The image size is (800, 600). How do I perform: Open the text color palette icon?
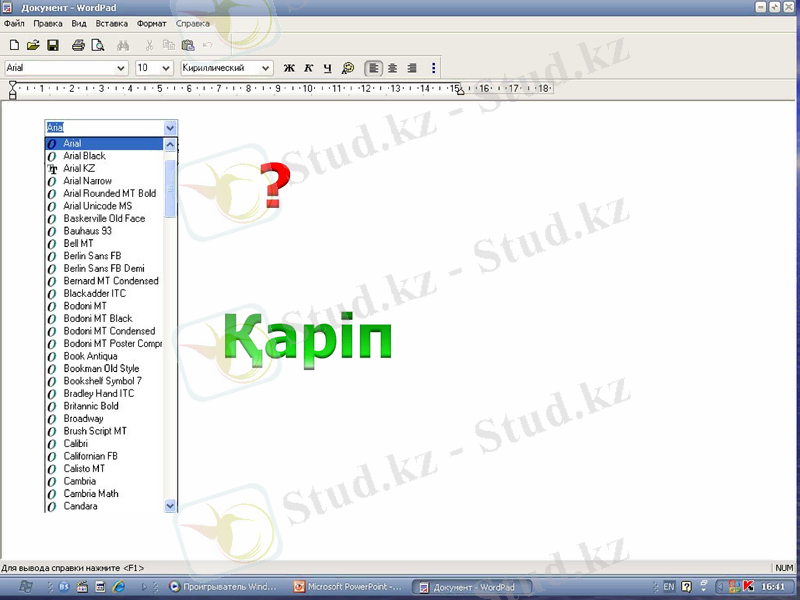pos(347,68)
